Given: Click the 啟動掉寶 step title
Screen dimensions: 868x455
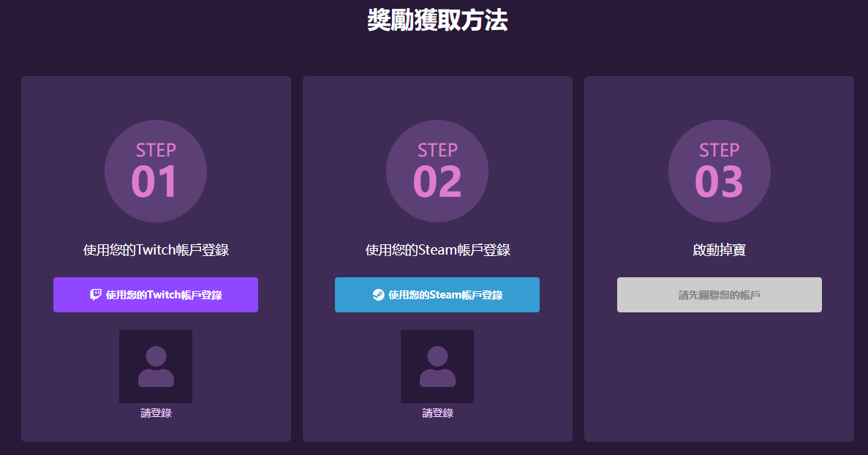Looking at the screenshot, I should pyautogui.click(x=719, y=250).
